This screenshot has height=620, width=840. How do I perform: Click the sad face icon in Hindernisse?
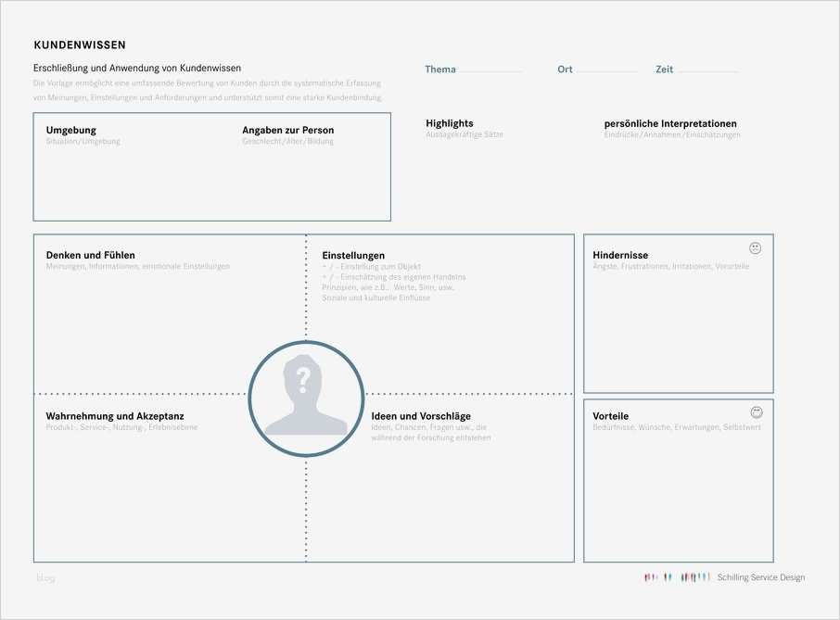tap(756, 247)
